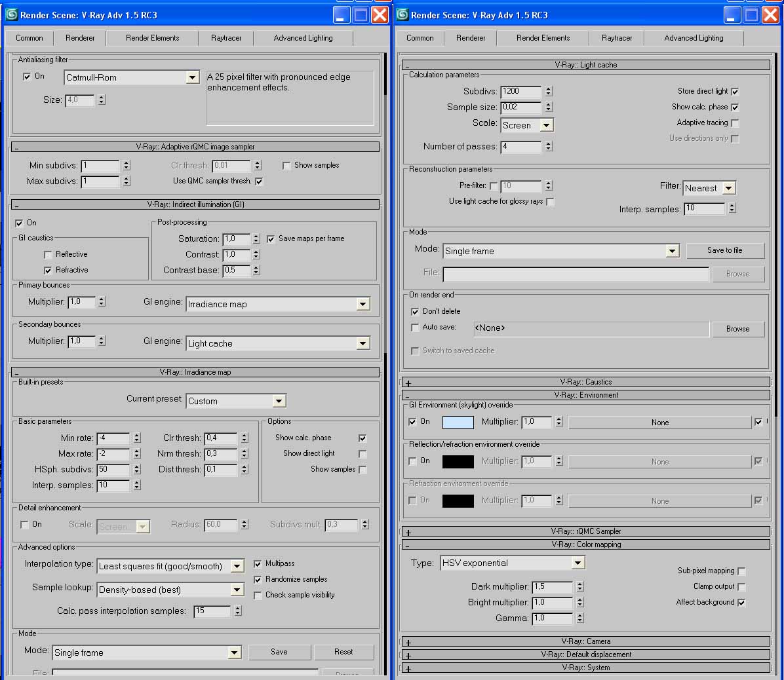Click the Refraction environment override color swatch

point(458,501)
